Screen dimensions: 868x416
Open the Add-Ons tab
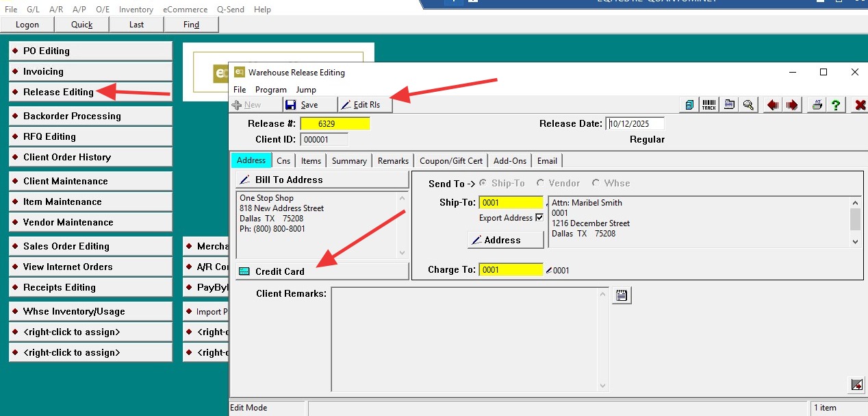click(510, 160)
